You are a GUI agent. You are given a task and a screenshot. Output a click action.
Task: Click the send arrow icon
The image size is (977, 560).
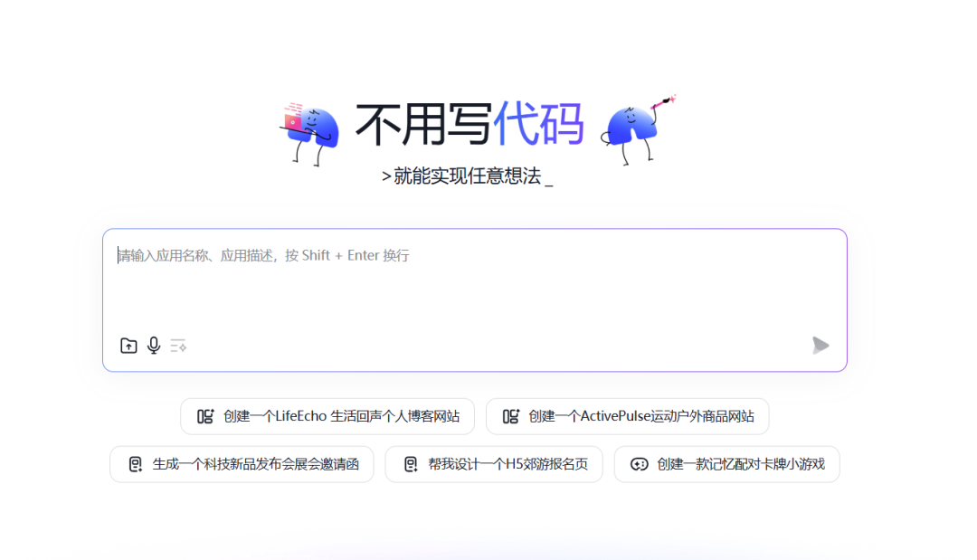(x=820, y=345)
